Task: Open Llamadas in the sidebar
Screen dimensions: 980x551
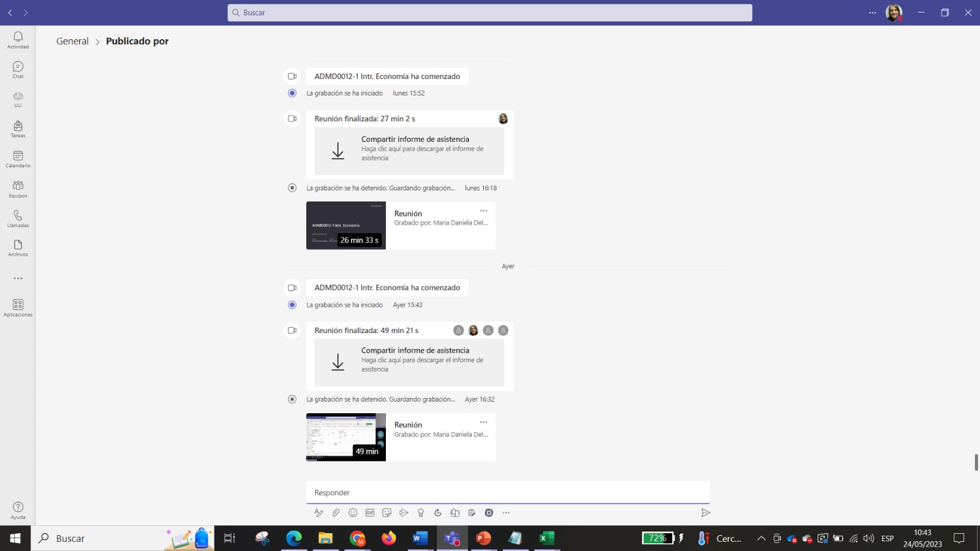Action: [18, 219]
